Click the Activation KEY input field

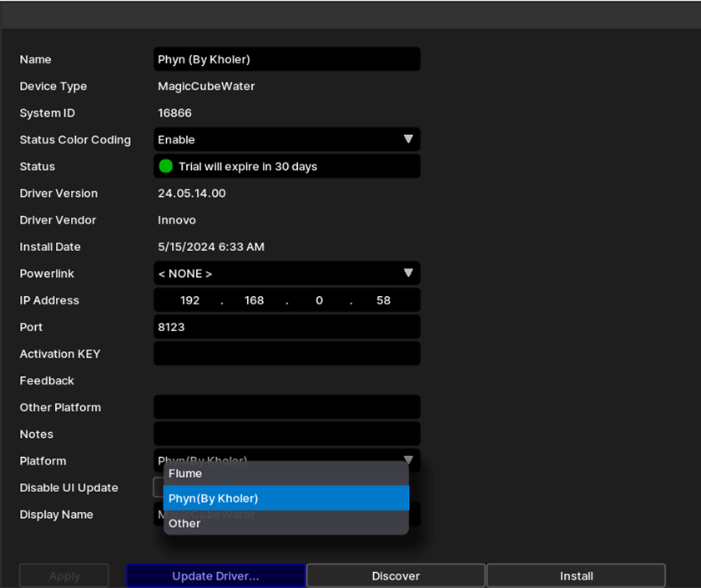286,354
